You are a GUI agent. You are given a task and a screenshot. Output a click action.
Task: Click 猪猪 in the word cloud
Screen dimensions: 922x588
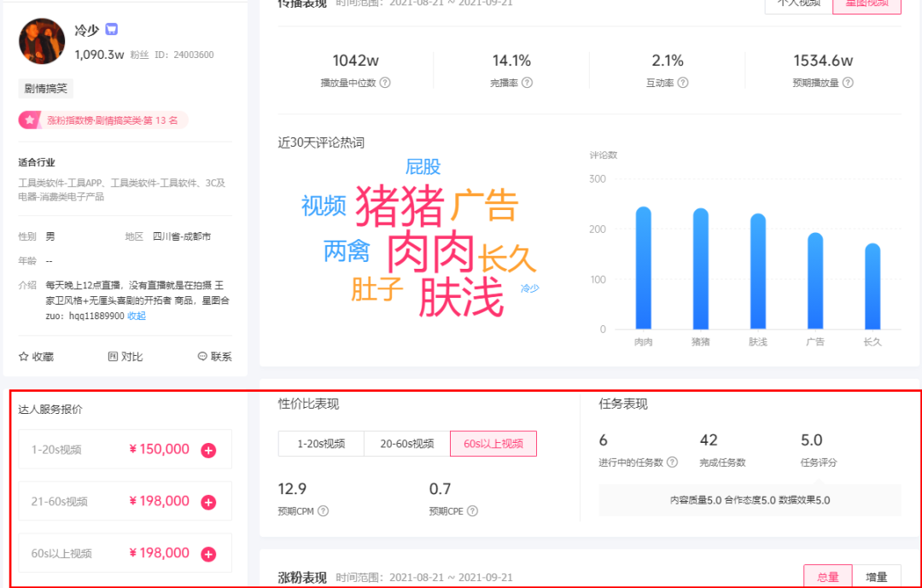click(x=400, y=206)
